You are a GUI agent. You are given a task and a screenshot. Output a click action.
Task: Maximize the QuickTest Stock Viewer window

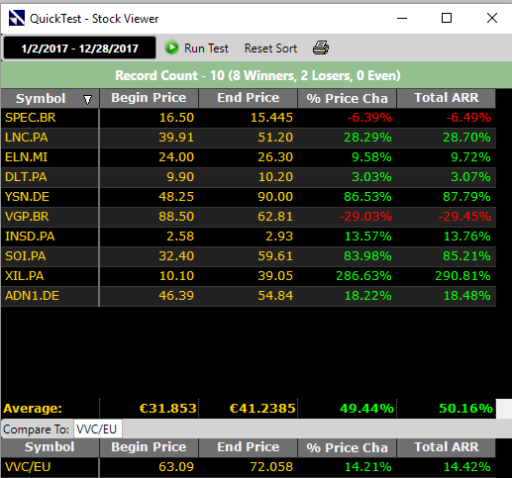click(447, 18)
